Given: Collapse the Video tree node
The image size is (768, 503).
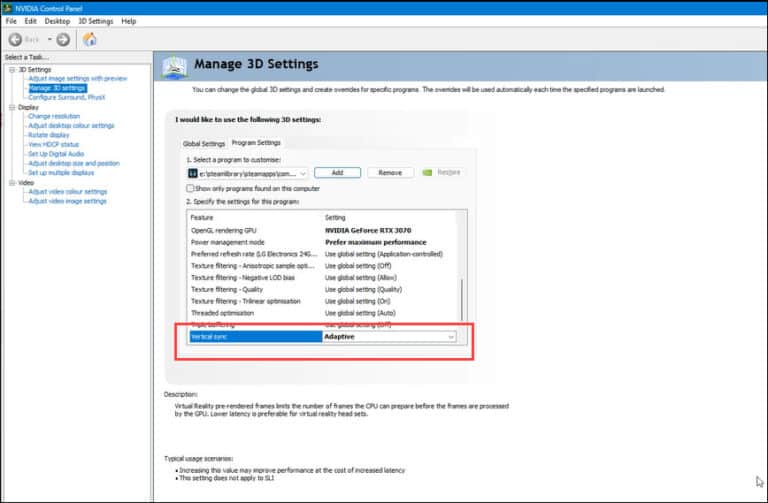Looking at the screenshot, I should (x=11, y=183).
